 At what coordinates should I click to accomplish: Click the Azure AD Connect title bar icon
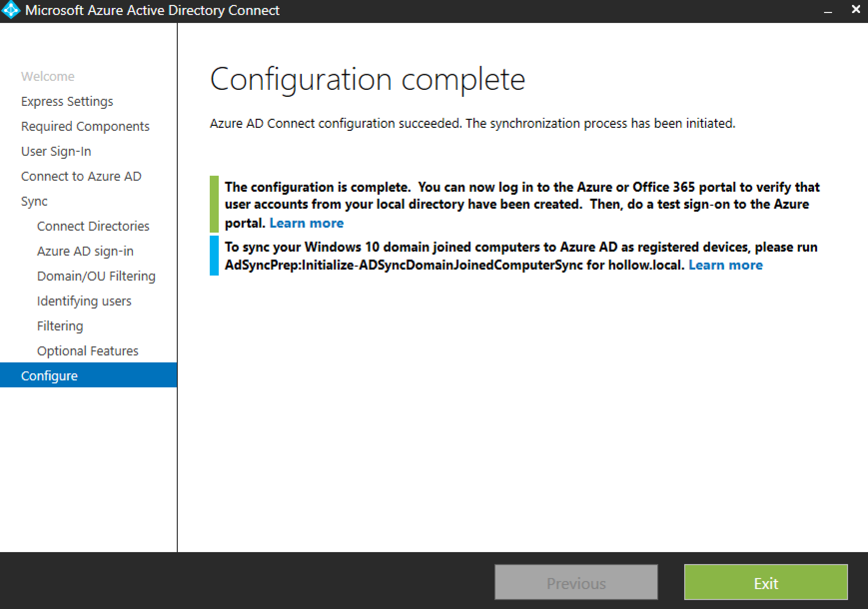coord(11,10)
